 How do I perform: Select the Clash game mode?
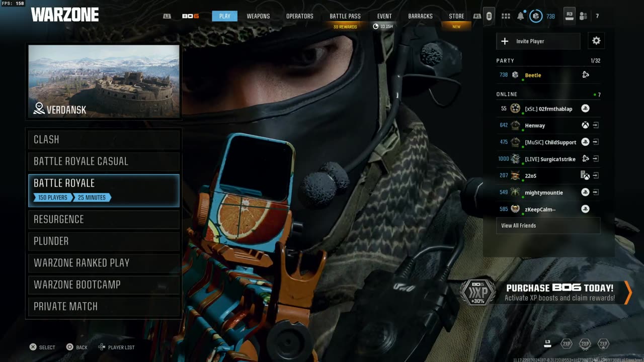(x=104, y=140)
